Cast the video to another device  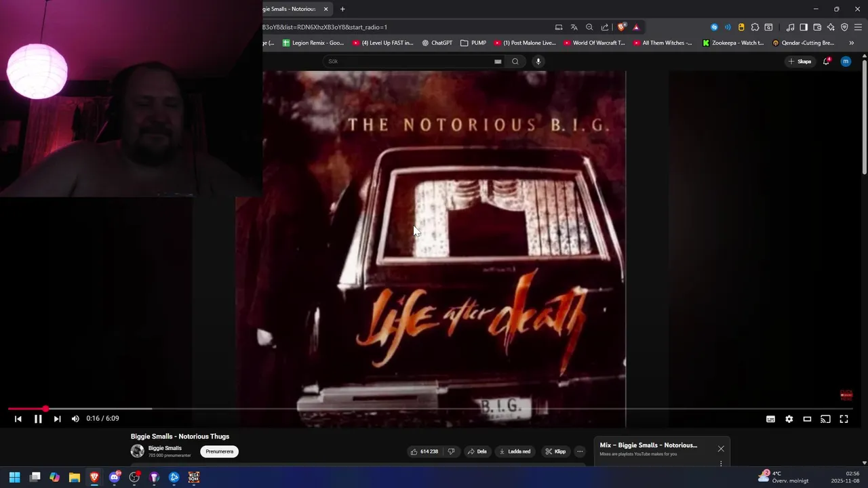(x=825, y=419)
